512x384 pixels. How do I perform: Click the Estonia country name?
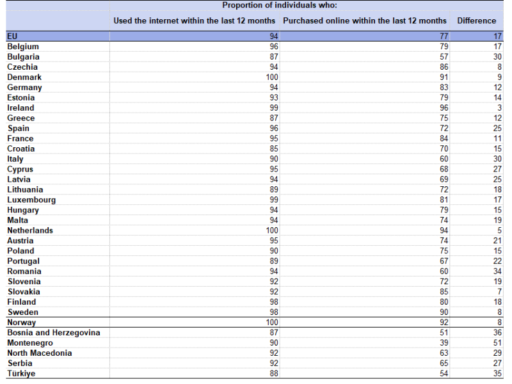[21, 97]
